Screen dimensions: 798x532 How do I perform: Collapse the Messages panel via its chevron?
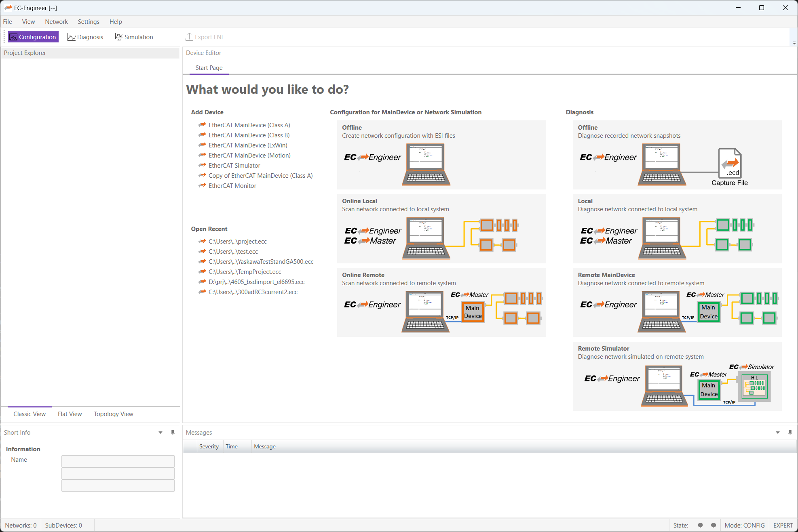pos(777,432)
